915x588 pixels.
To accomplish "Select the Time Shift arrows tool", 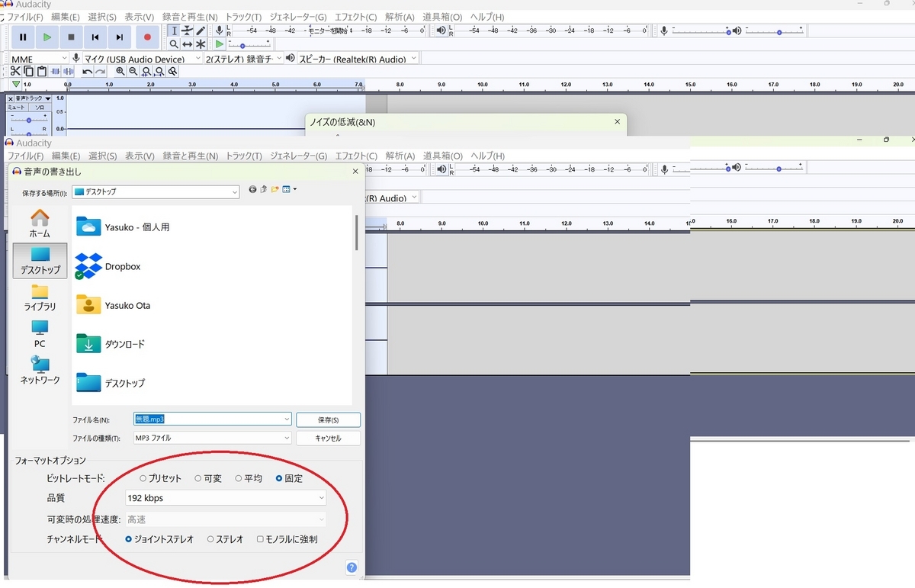I will click(187, 44).
